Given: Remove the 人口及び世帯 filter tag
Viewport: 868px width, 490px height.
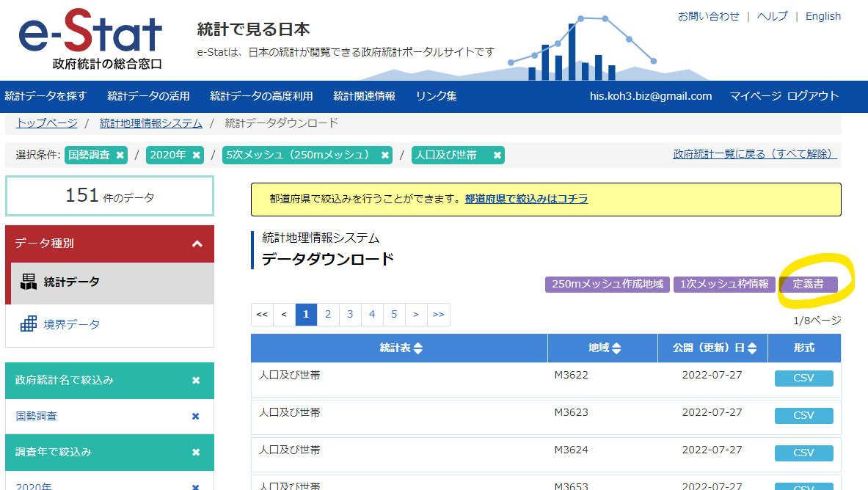Looking at the screenshot, I should [497, 155].
